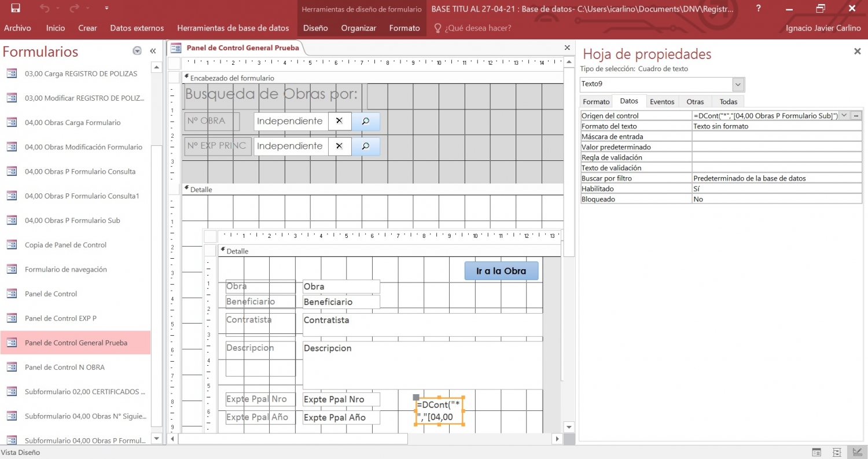Click form icon beside Panel de Control EXP P

pyautogui.click(x=12, y=318)
